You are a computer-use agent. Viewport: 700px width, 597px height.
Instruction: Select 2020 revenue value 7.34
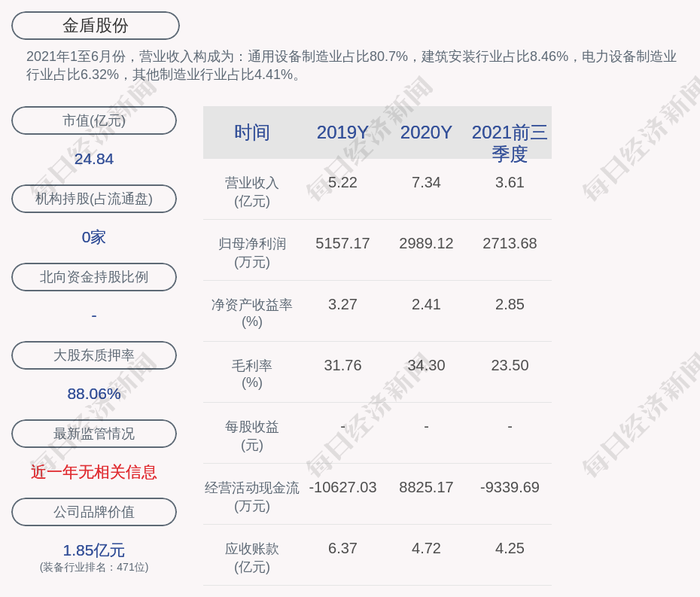[x=426, y=183]
